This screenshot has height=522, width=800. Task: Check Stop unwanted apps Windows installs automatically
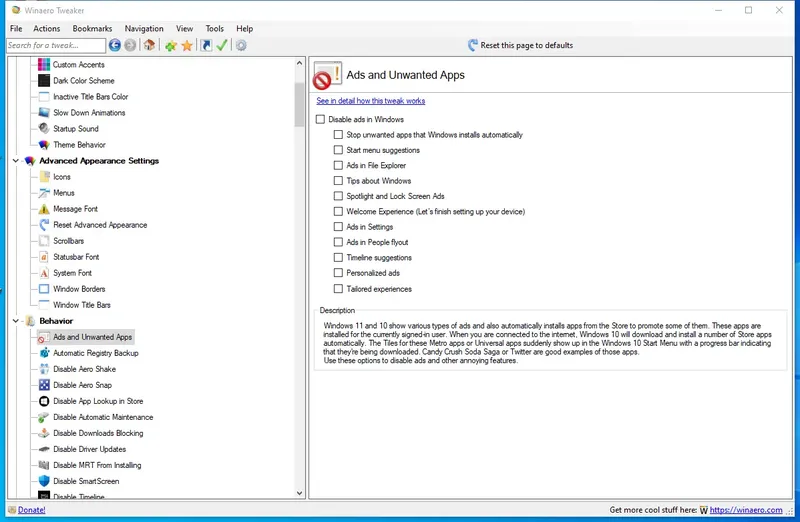pos(338,134)
